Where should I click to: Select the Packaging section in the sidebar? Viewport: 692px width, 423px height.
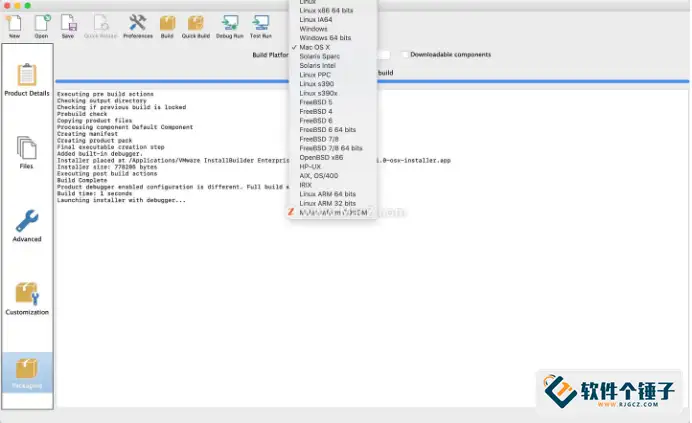click(27, 373)
